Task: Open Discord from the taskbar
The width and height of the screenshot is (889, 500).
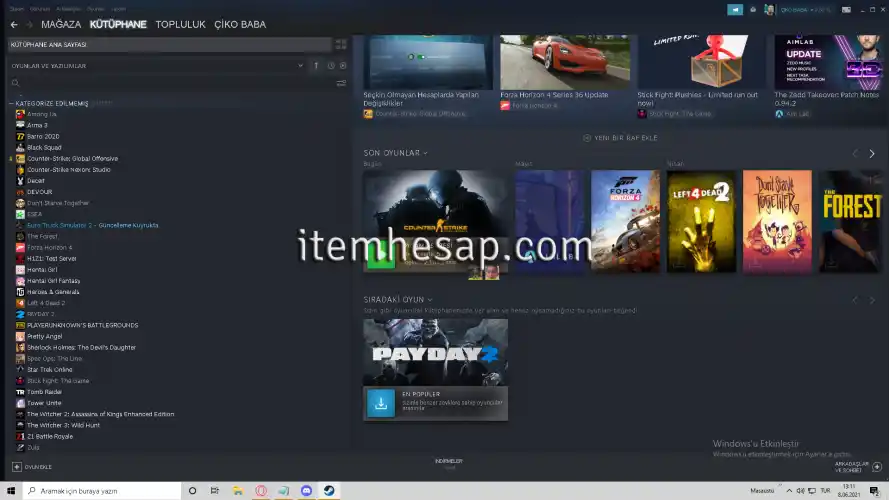Action: (x=306, y=491)
